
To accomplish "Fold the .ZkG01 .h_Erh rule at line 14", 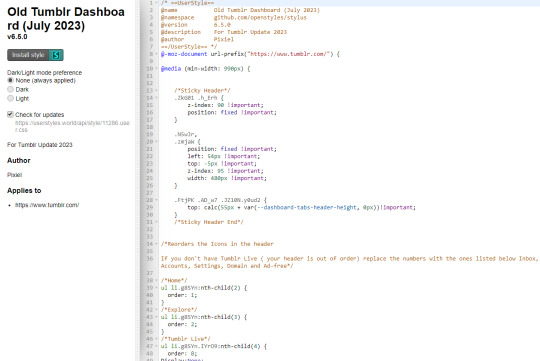I will click(156, 98).
